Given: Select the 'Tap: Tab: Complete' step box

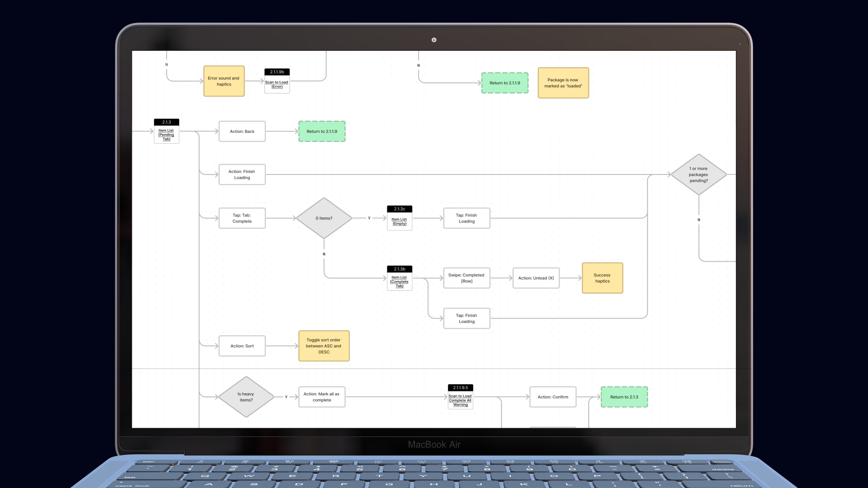Looking at the screenshot, I should click(242, 218).
